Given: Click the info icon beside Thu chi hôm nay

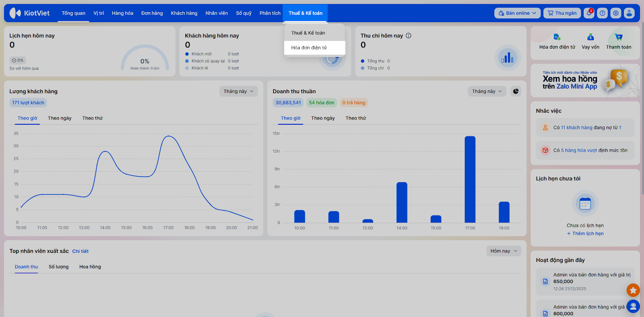Looking at the screenshot, I should coord(409,35).
